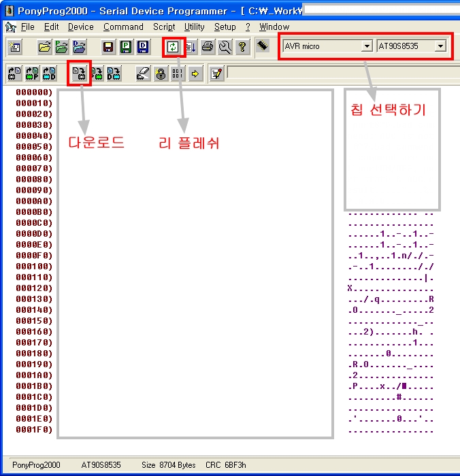
Task: Click Read data memory icon with D
Action: (49, 73)
